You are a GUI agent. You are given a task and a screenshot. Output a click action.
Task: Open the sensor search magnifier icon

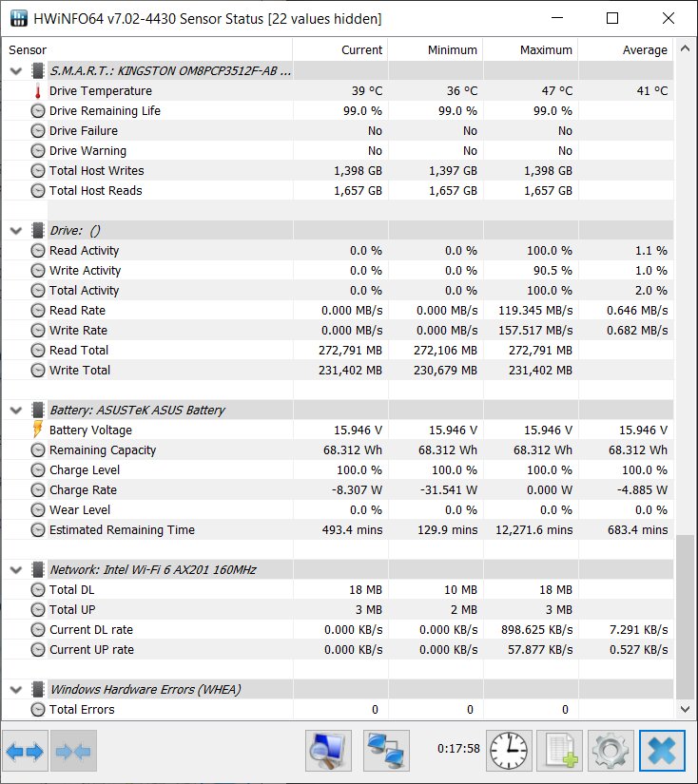[x=328, y=751]
